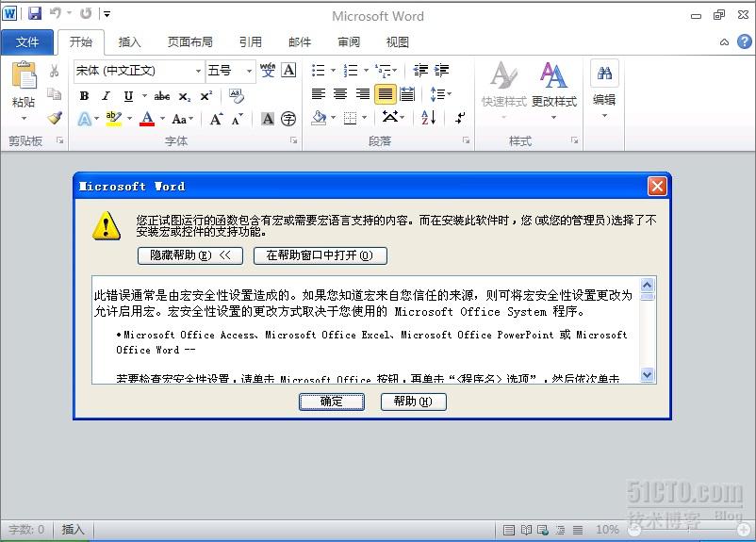Screen dimensions: 756x542
Task: Click the Cut scissors icon
Action: click(54, 71)
